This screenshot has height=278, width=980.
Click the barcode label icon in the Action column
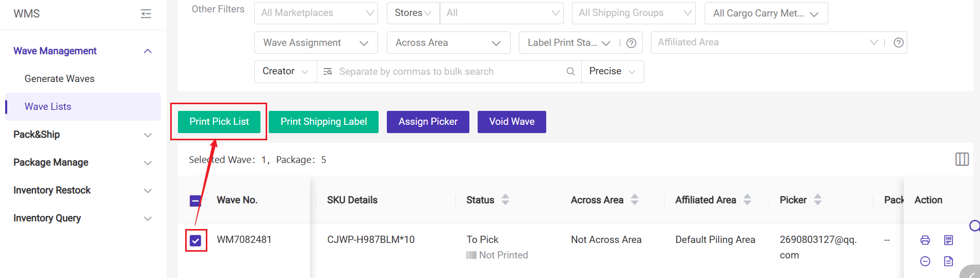pyautogui.click(x=948, y=240)
